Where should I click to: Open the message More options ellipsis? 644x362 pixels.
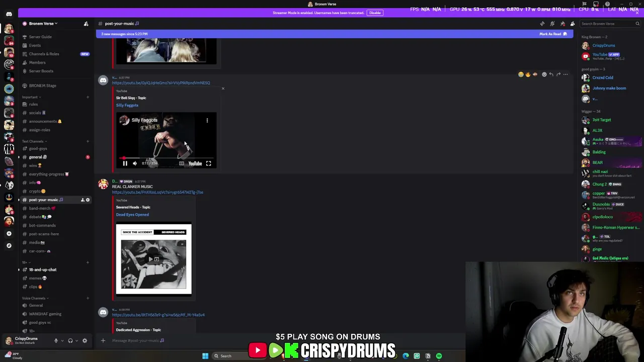tap(565, 74)
